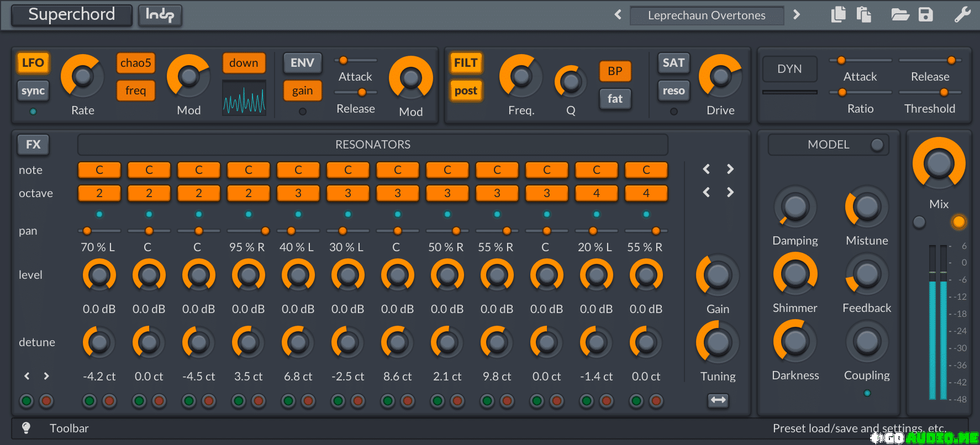Click the global red mute button
Viewport: 980px width, 445px height.
46,401
